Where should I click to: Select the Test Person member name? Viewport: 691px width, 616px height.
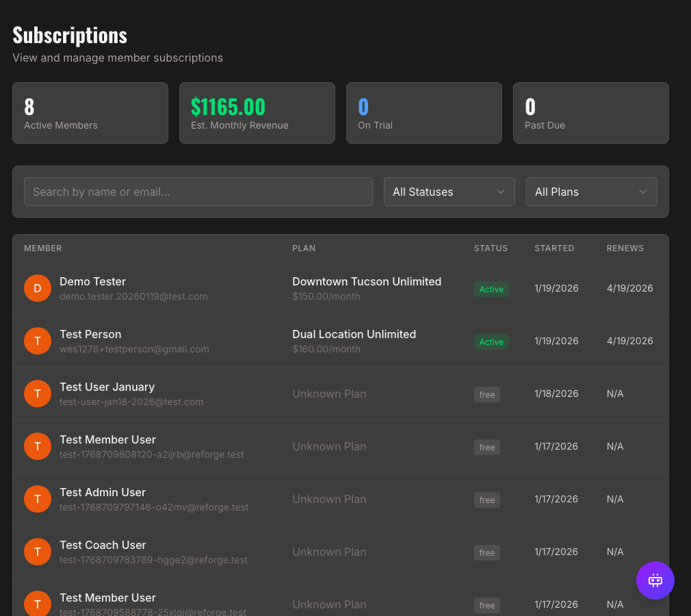(x=90, y=334)
